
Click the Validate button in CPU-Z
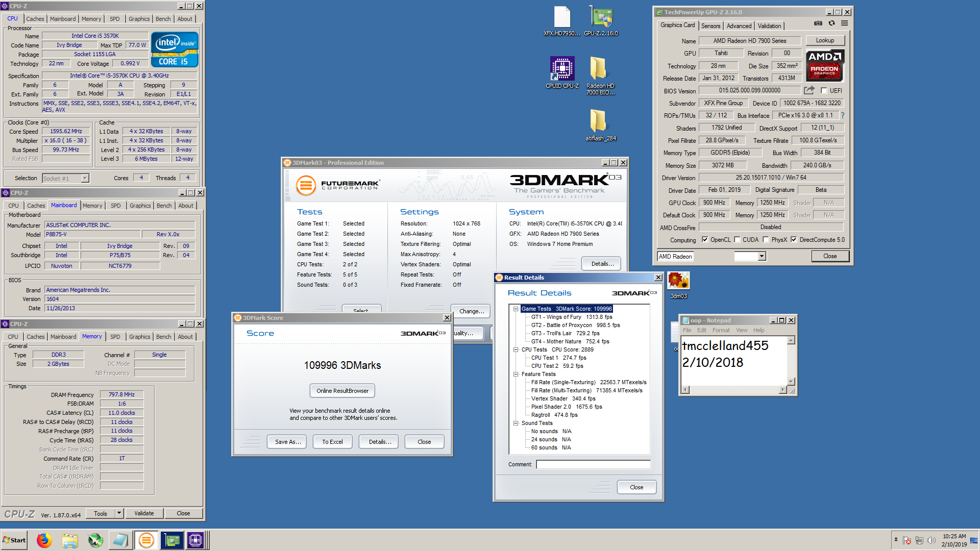(144, 513)
